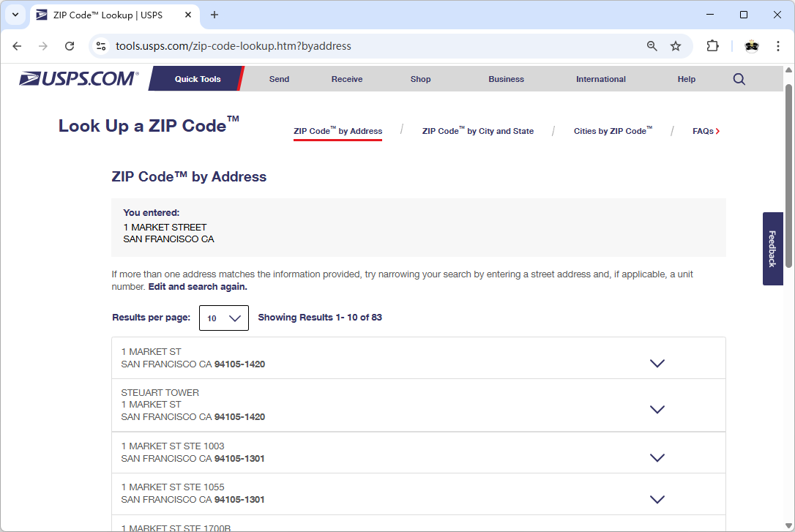Viewport: 795px width, 532px height.
Task: Click the "Look Up a ZIP Code" heading
Action: click(x=149, y=125)
